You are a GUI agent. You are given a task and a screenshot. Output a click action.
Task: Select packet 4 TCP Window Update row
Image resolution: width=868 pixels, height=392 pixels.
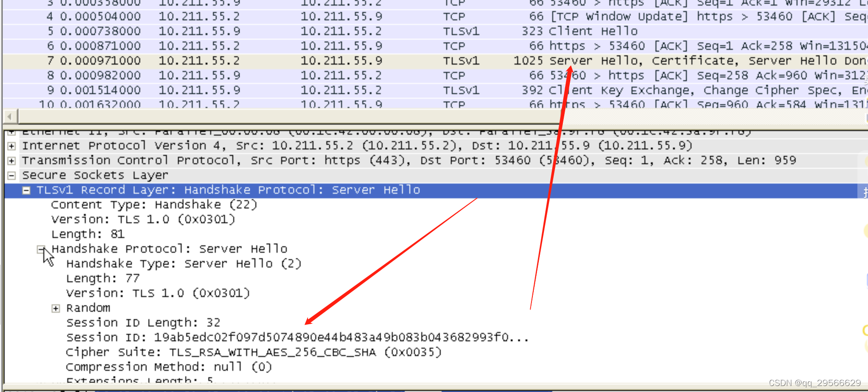435,17
